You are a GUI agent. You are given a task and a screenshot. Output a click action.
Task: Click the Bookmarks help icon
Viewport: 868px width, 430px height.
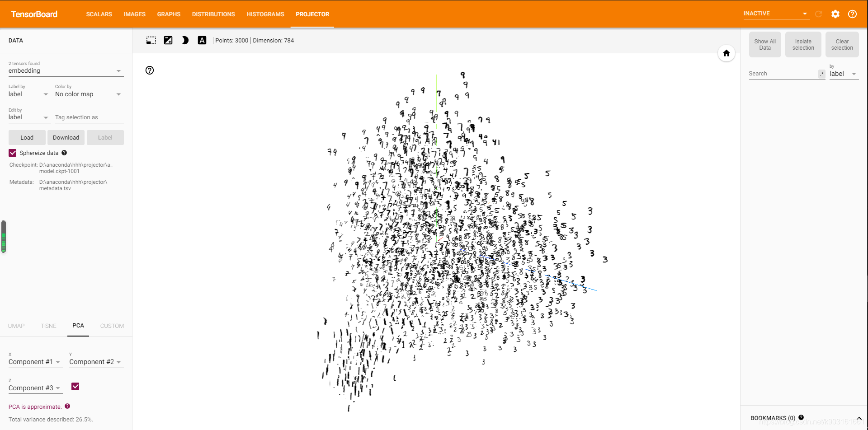[x=801, y=417]
